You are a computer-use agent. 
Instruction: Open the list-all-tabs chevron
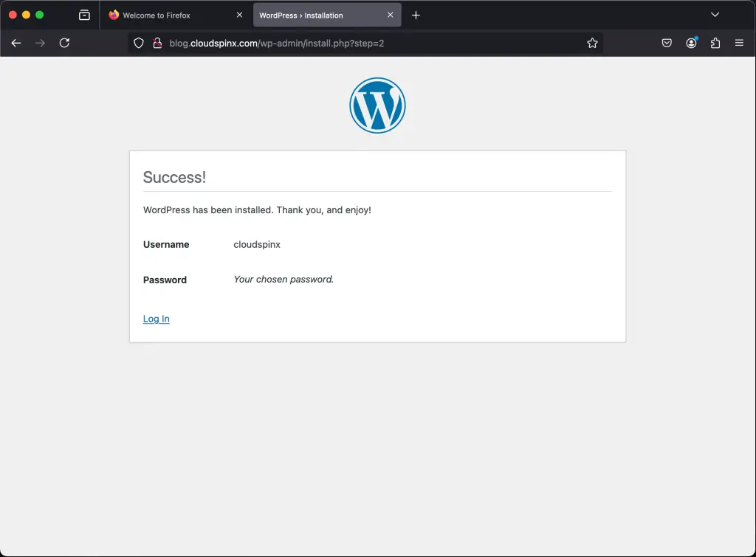pos(714,14)
